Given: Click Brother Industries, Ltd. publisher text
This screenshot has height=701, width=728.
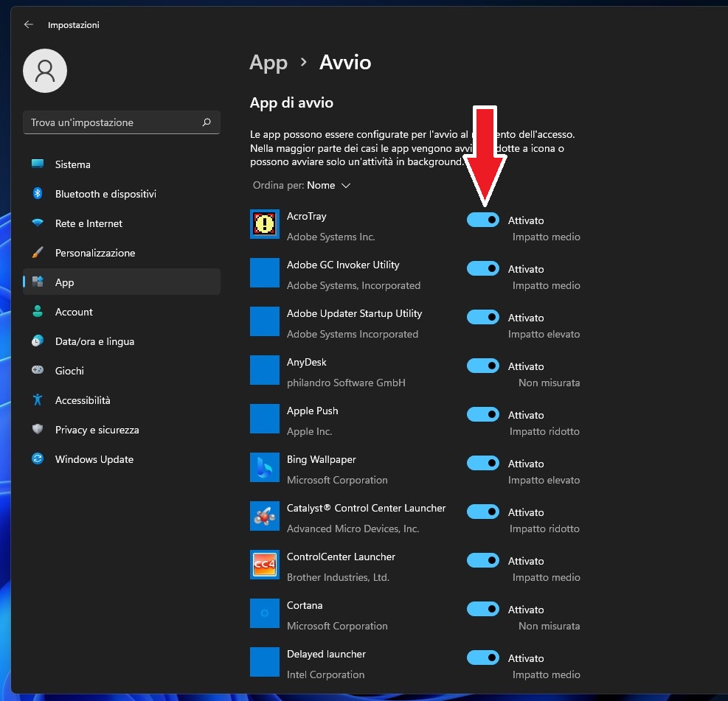Looking at the screenshot, I should [x=338, y=578].
